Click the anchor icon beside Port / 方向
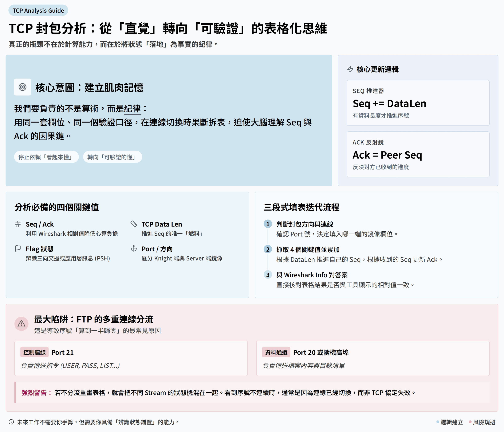 tap(134, 248)
